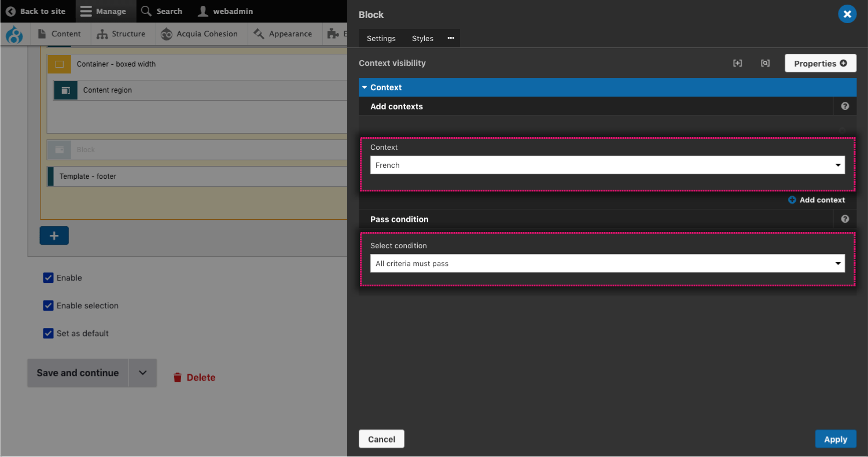The width and height of the screenshot is (868, 457).
Task: Uncheck the Enable checkbox
Action: point(49,278)
